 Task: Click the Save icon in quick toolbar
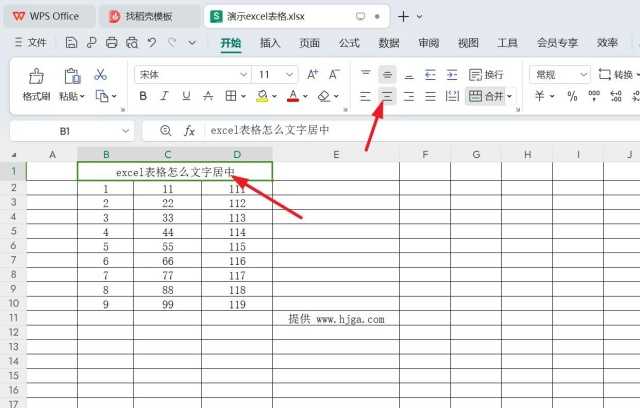coord(71,43)
